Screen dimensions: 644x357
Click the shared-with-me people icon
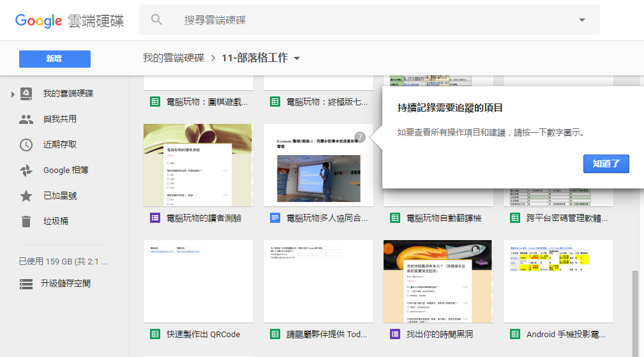point(26,119)
